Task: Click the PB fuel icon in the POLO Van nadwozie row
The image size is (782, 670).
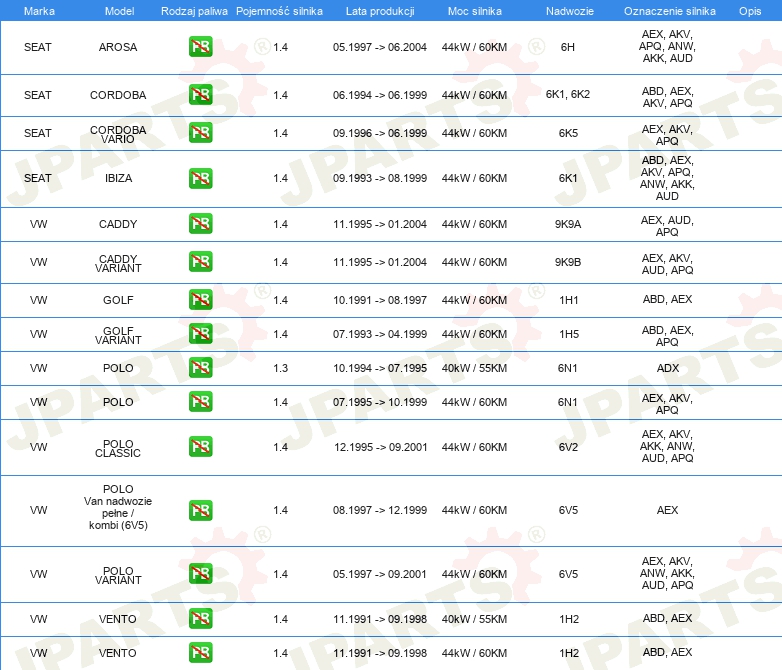Action: (x=200, y=510)
